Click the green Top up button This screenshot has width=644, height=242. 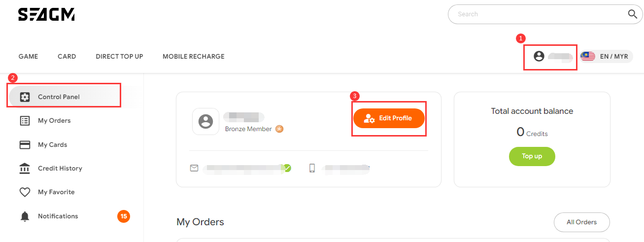(532, 156)
